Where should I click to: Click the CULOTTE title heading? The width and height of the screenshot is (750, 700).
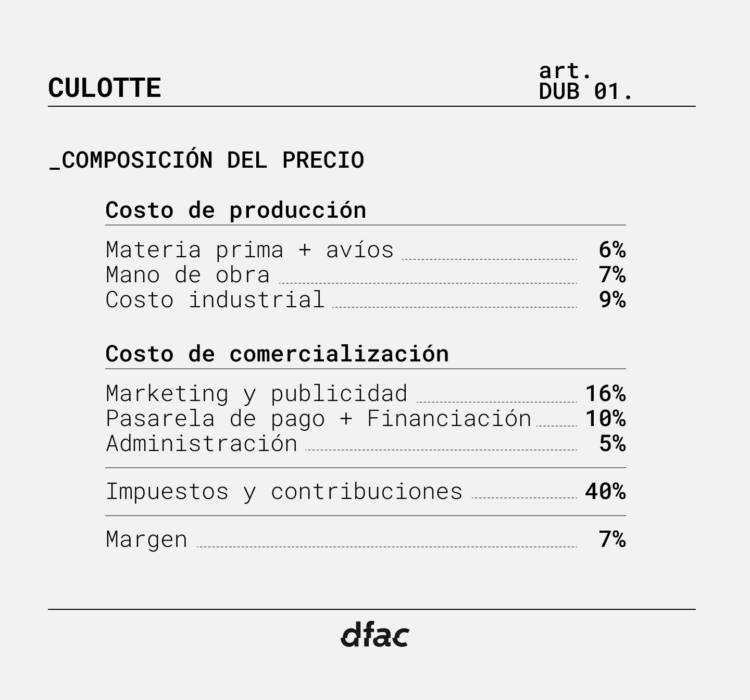tap(104, 87)
